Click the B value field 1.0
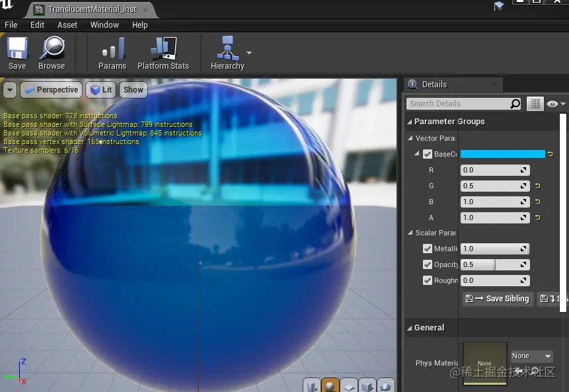This screenshot has width=569, height=392. (x=495, y=202)
